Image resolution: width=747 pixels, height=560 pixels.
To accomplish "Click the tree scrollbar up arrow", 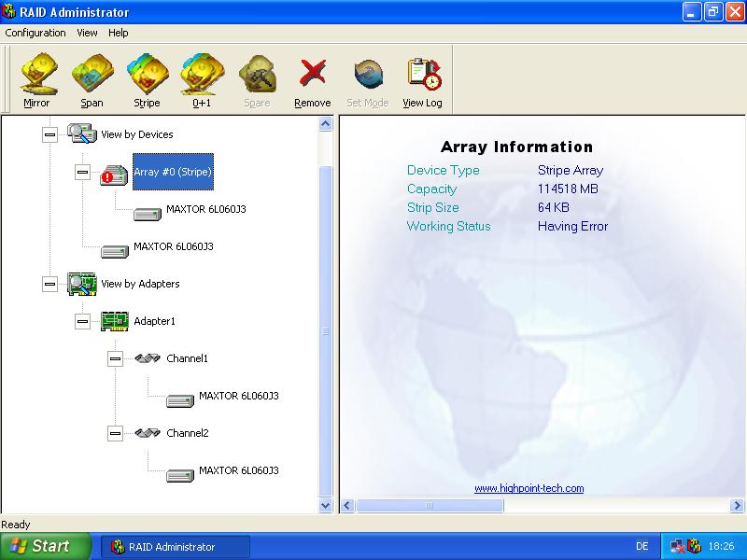I will coord(325,124).
